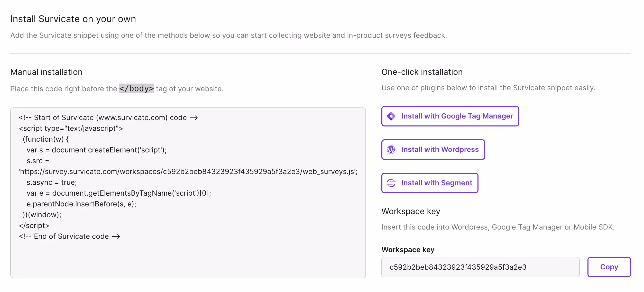Image resolution: width=644 pixels, height=292 pixels.
Task: Click the '})(window);' code line
Action: 42,215
